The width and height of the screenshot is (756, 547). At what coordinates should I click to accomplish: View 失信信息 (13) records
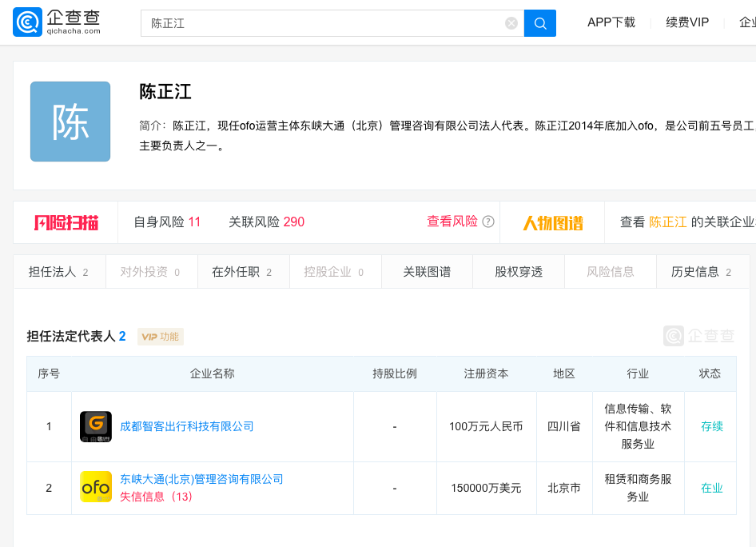coord(156,497)
